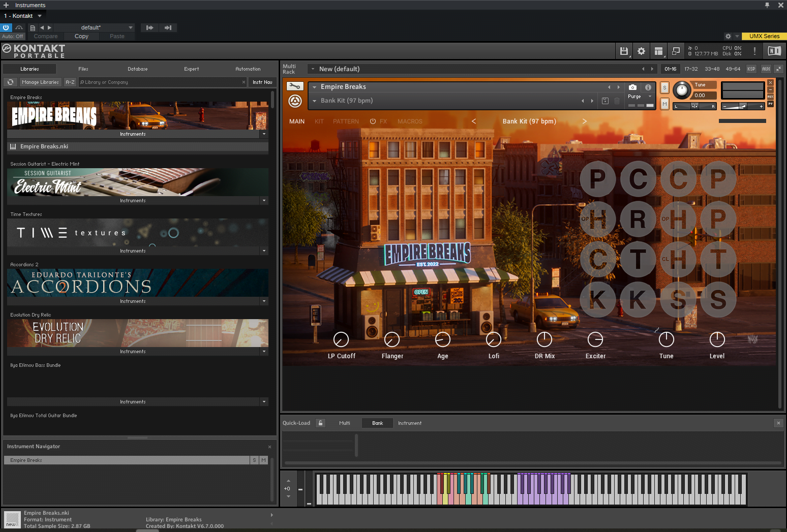Click the PV button in instrument header
787x532 pixels.
point(771,104)
